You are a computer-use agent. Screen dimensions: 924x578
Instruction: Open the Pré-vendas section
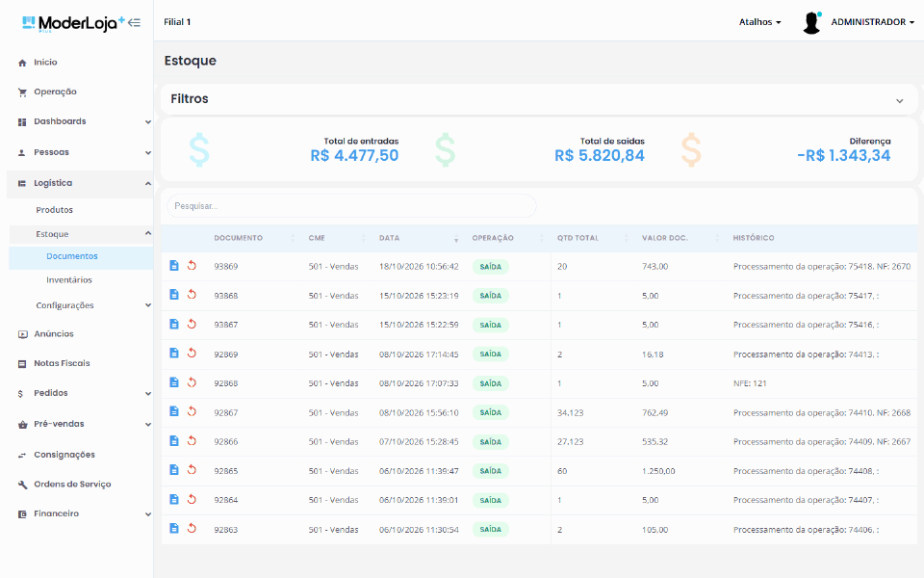click(59, 424)
